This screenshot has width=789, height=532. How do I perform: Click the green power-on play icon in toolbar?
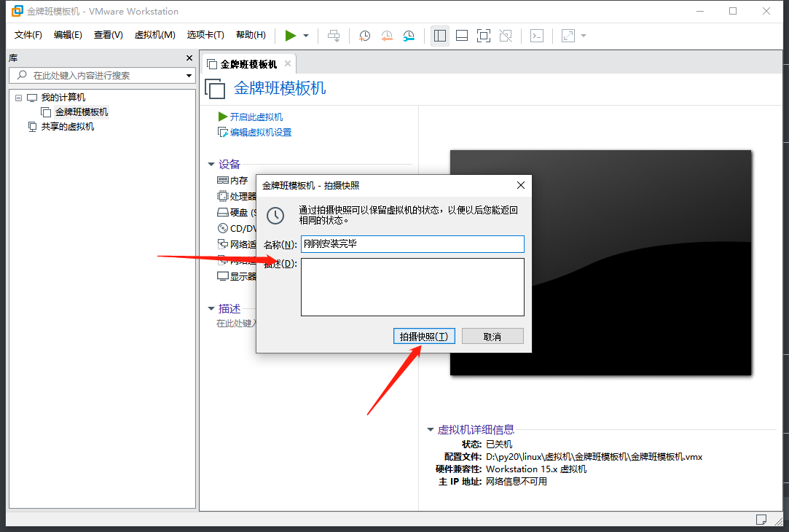tap(291, 36)
